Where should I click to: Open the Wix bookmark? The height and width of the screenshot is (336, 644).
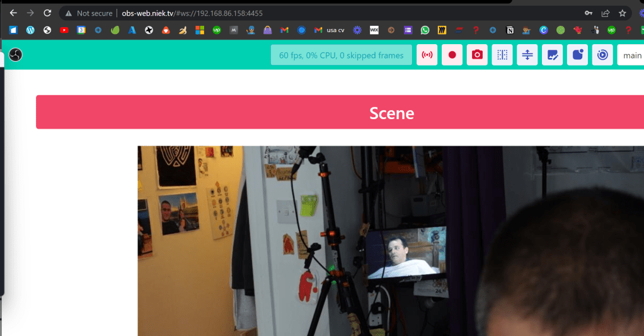tap(374, 30)
